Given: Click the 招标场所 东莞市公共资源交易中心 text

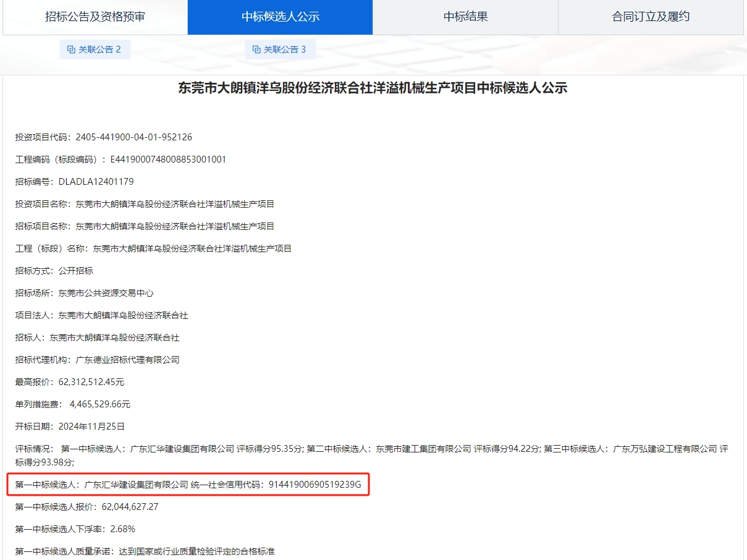Looking at the screenshot, I should pos(106,293).
